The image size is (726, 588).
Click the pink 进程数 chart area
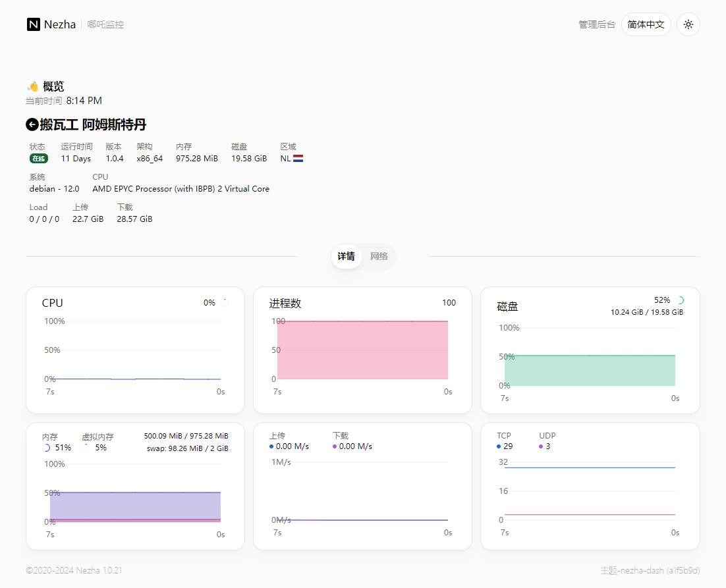pos(362,350)
